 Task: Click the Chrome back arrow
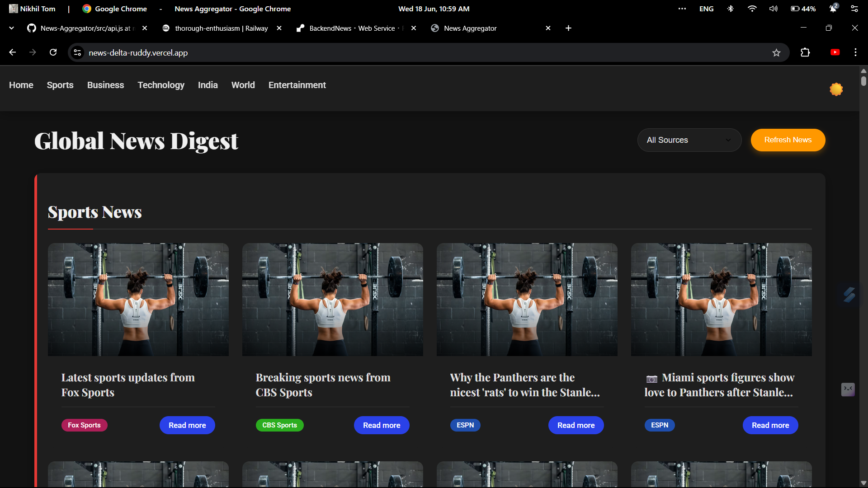(x=13, y=52)
